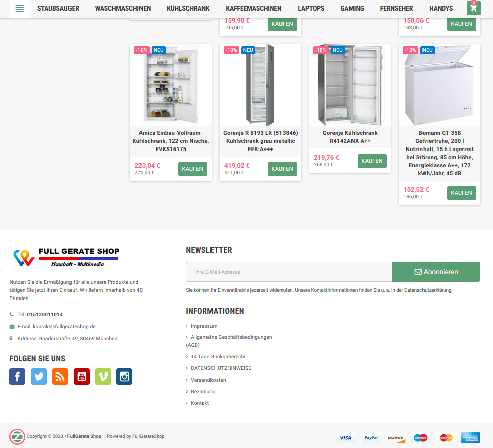Click the Abonnieren newsletter button

[436, 272]
